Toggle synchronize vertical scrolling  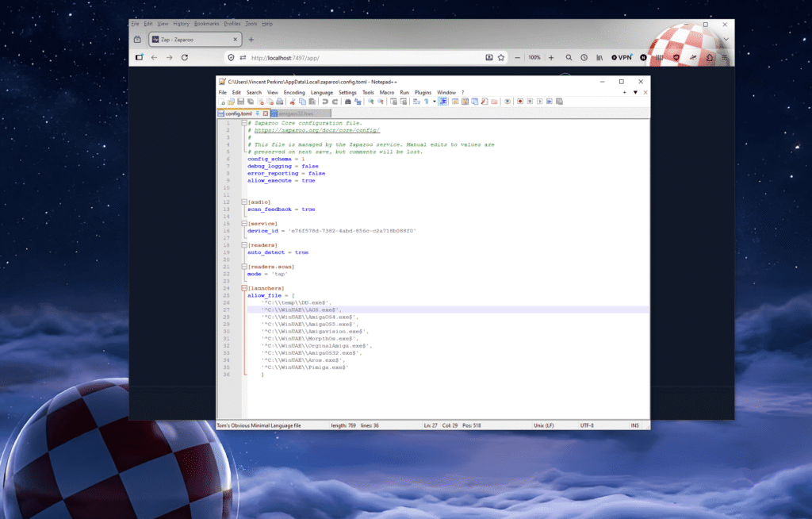(x=393, y=102)
